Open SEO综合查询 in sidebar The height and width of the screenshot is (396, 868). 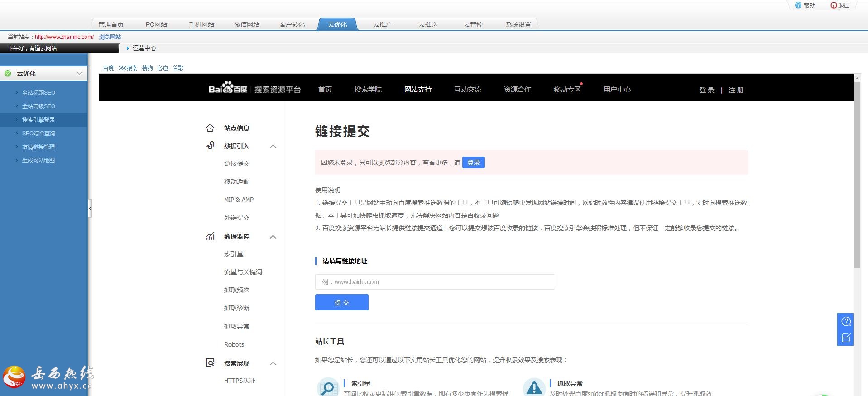point(38,133)
